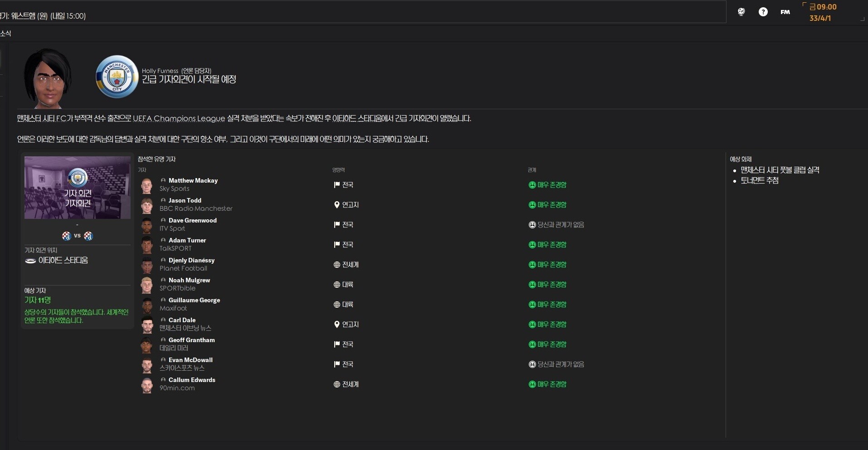Click the Carl Dale name
The width and height of the screenshot is (868, 450).
182,320
